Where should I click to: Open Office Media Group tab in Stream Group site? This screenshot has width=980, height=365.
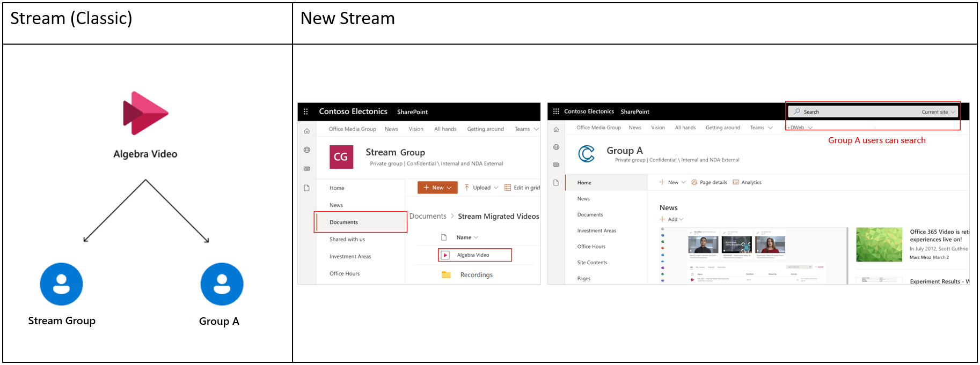pyautogui.click(x=352, y=129)
